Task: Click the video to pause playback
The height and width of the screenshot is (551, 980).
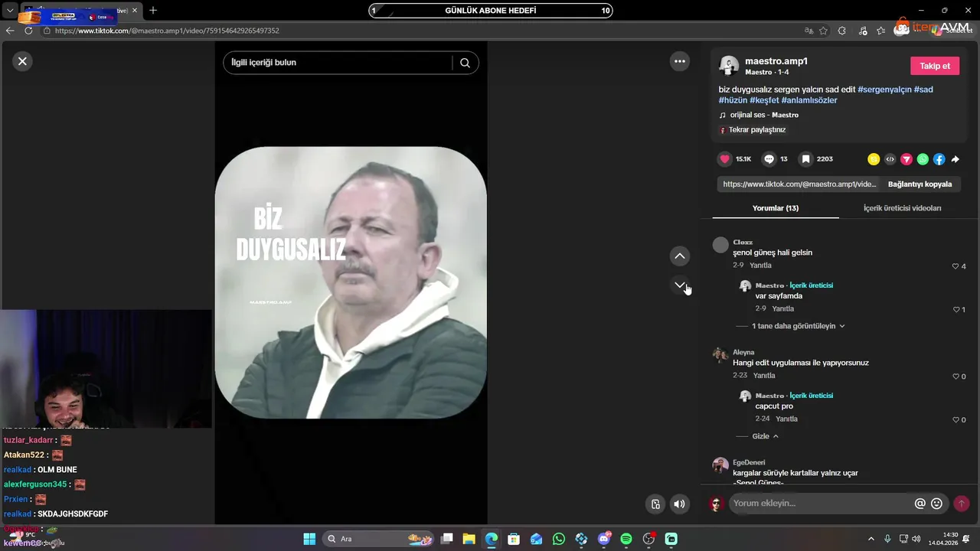Action: pyautogui.click(x=351, y=282)
